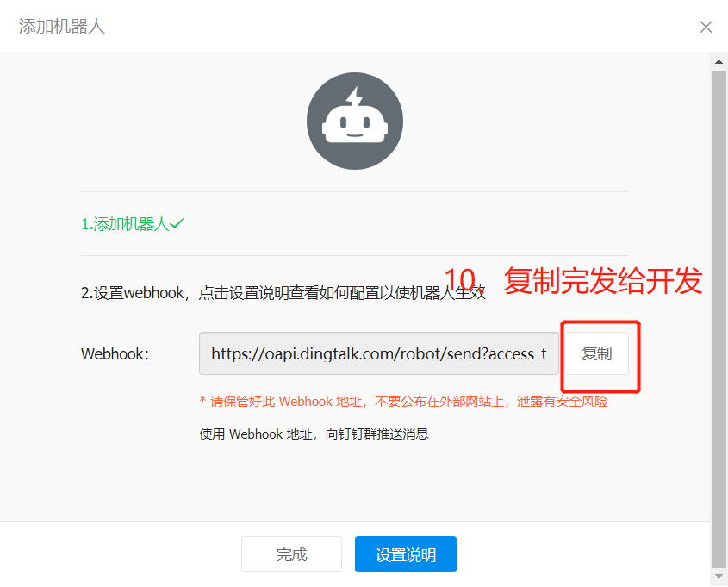The height and width of the screenshot is (587, 728).
Task: Click the scrollbar down arrow
Action: point(719,577)
